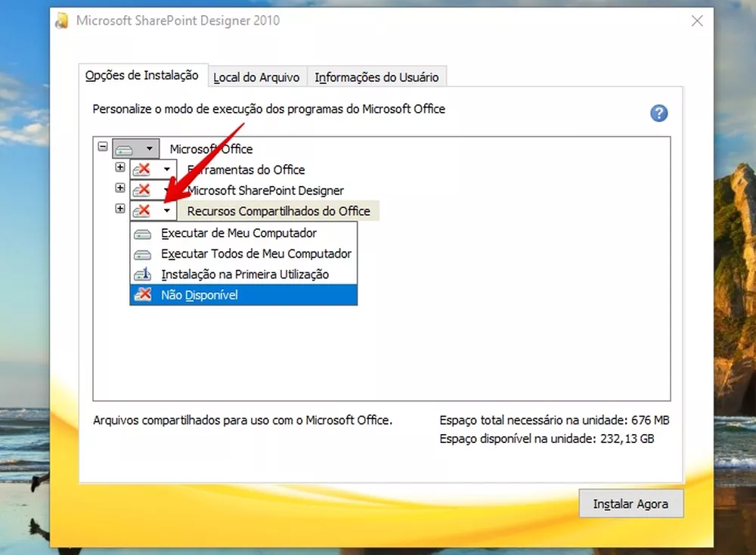The height and width of the screenshot is (555, 756).
Task: Close the SharePoint Designer setup window
Action: (x=697, y=20)
